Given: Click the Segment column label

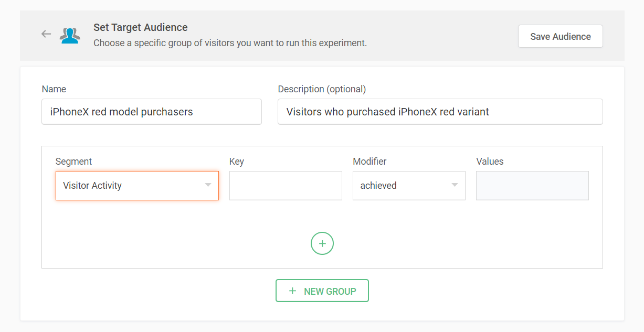Looking at the screenshot, I should (73, 162).
